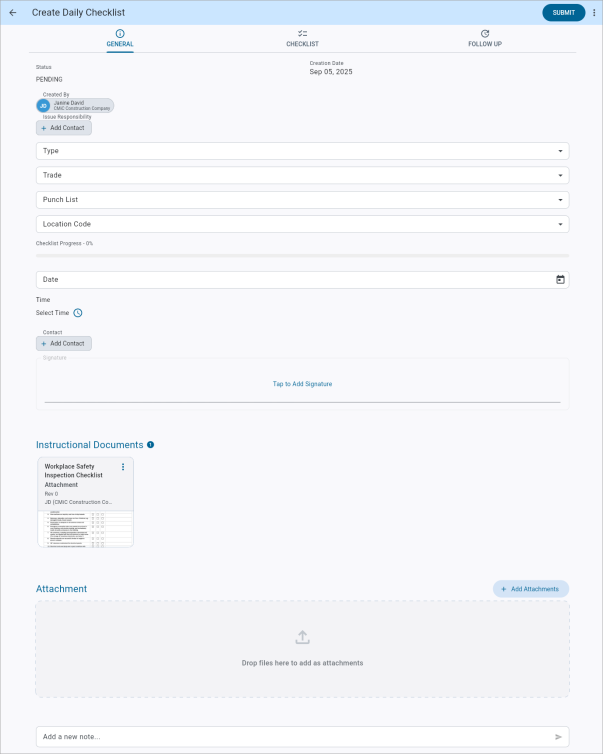This screenshot has width=603, height=754.
Task: Click the Add a new note field
Action: click(x=290, y=737)
